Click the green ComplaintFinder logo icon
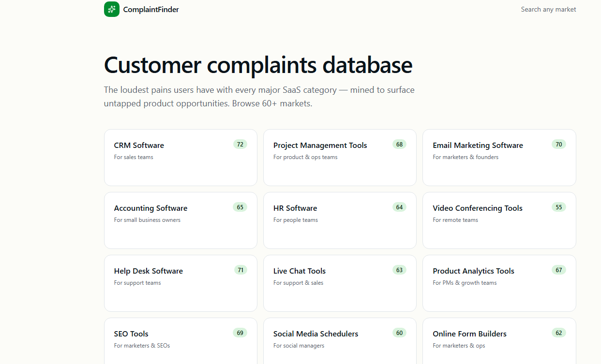 pyautogui.click(x=112, y=9)
